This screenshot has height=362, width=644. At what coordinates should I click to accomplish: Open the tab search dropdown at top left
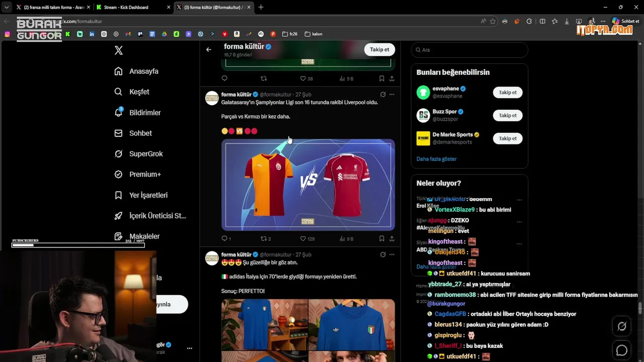coord(6,7)
